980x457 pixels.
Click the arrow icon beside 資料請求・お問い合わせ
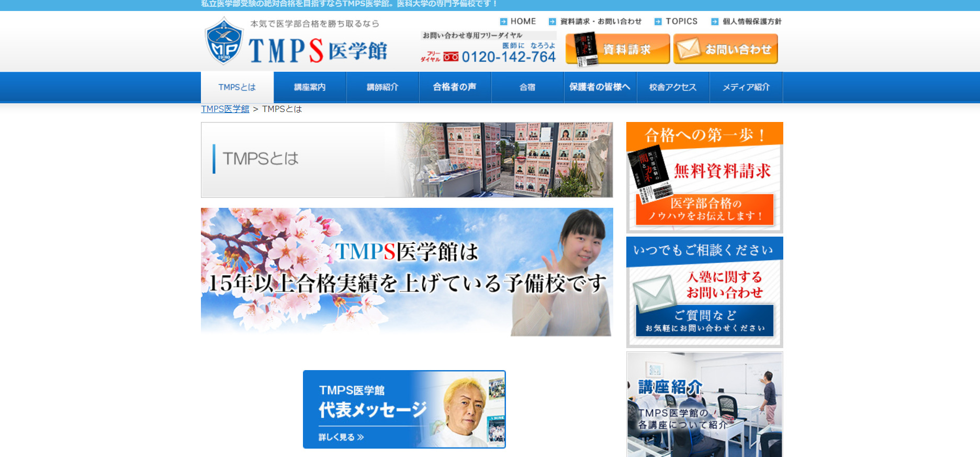(x=552, y=21)
